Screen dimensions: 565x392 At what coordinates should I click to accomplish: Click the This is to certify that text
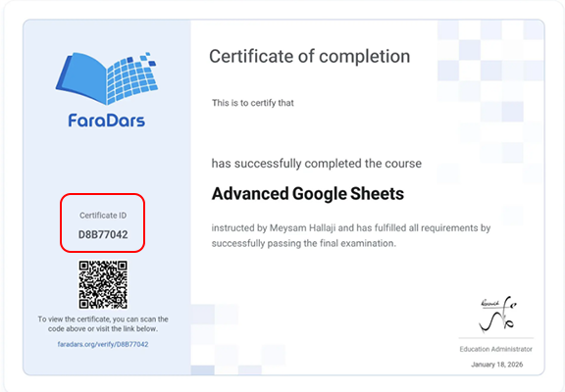[x=253, y=103]
